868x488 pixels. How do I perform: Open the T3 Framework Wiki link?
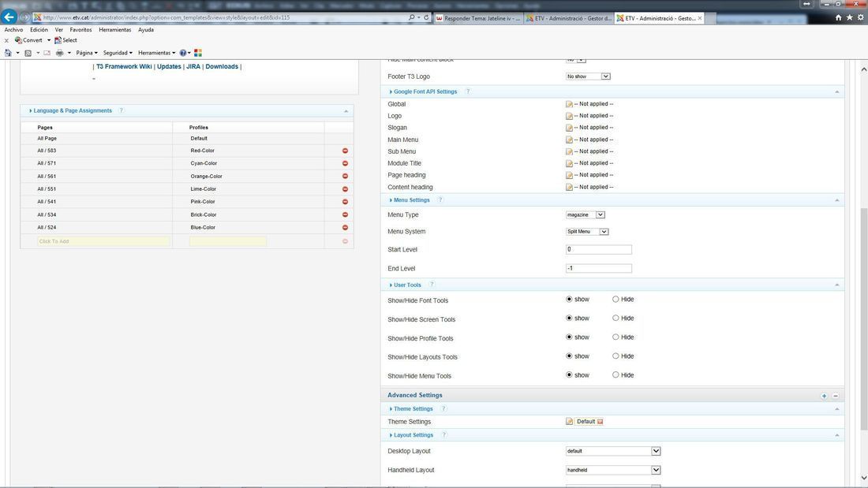(x=124, y=66)
